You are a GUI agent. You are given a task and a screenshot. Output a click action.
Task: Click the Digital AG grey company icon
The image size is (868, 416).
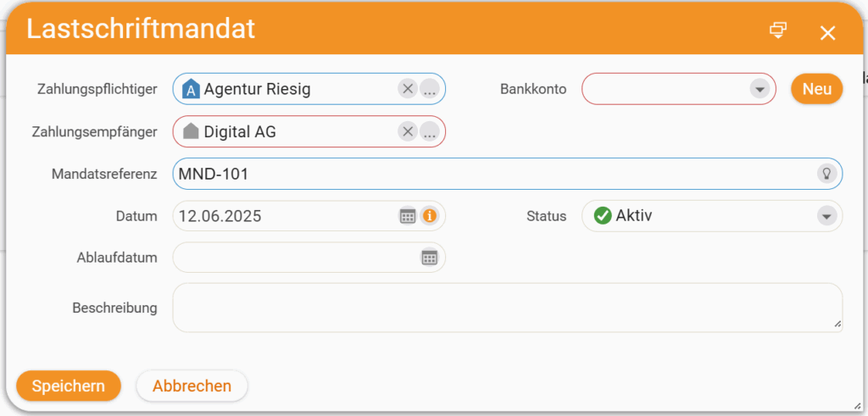(x=191, y=131)
